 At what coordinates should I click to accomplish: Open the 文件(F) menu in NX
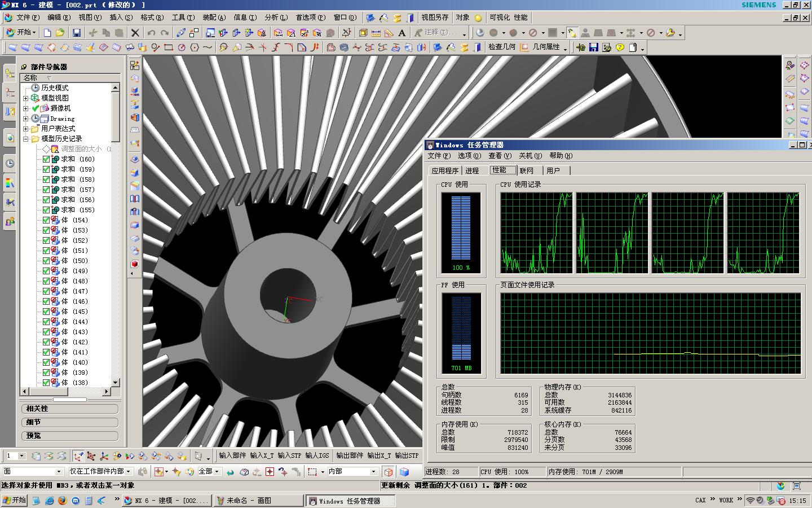tap(28, 18)
